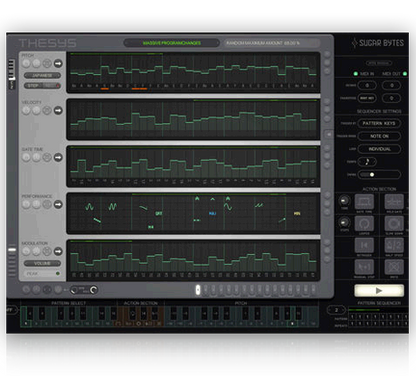
Task: Click the collapse arrow beside Velocity lane
Action: click(328, 134)
